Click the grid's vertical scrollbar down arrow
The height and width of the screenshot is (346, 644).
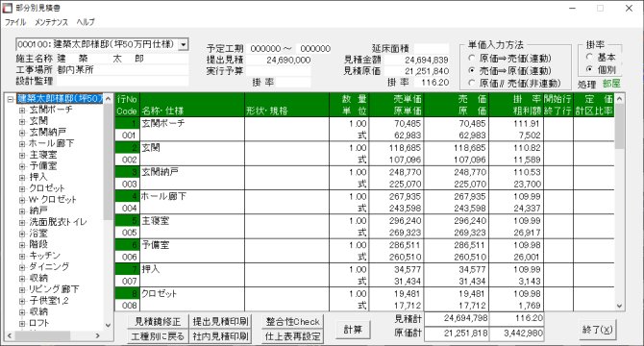point(620,307)
